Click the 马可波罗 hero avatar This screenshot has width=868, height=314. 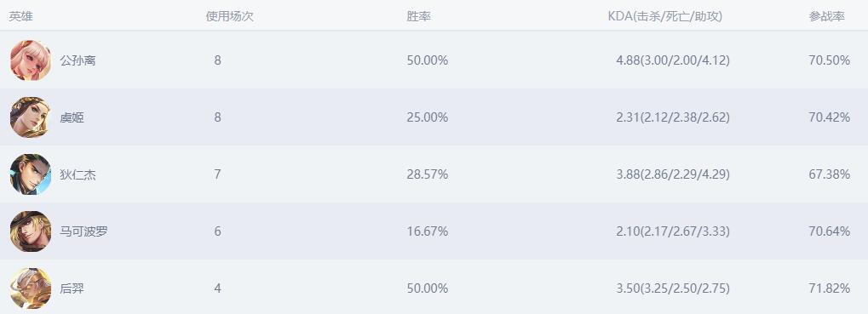pyautogui.click(x=31, y=231)
